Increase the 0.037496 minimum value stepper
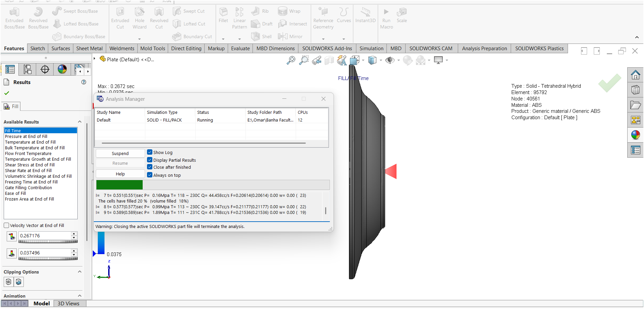644x309 pixels. pyautogui.click(x=74, y=251)
